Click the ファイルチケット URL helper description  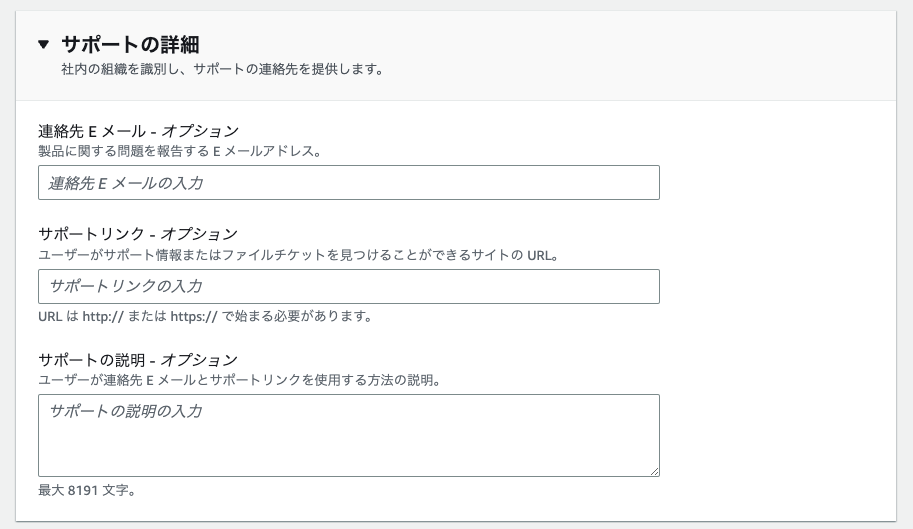297,255
